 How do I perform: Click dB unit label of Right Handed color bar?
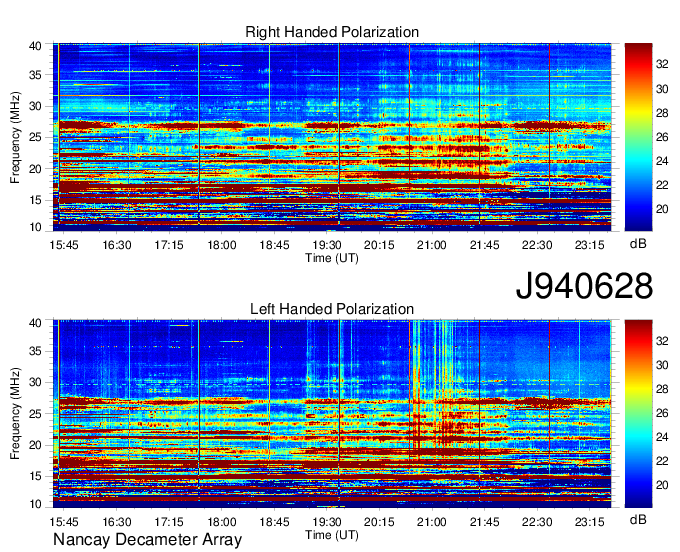638,244
